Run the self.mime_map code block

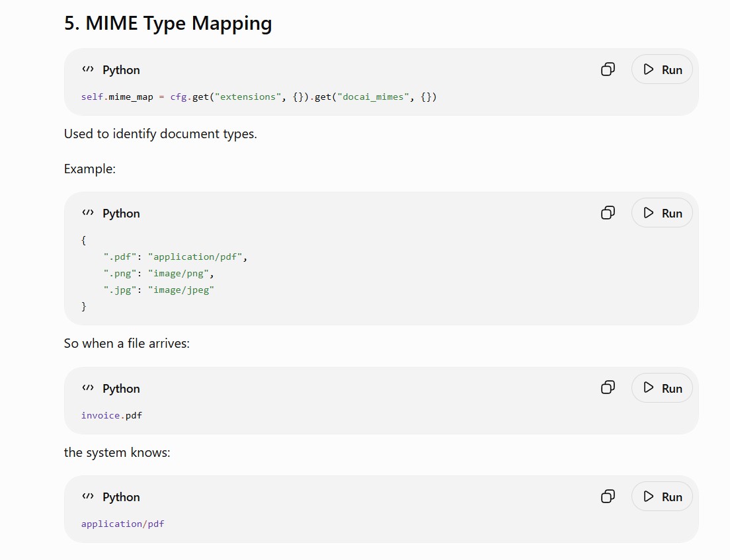pyautogui.click(x=662, y=69)
